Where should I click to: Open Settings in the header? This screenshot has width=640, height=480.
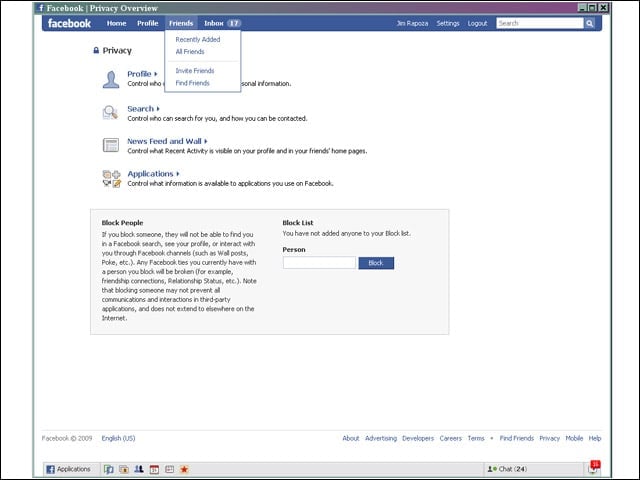(448, 23)
